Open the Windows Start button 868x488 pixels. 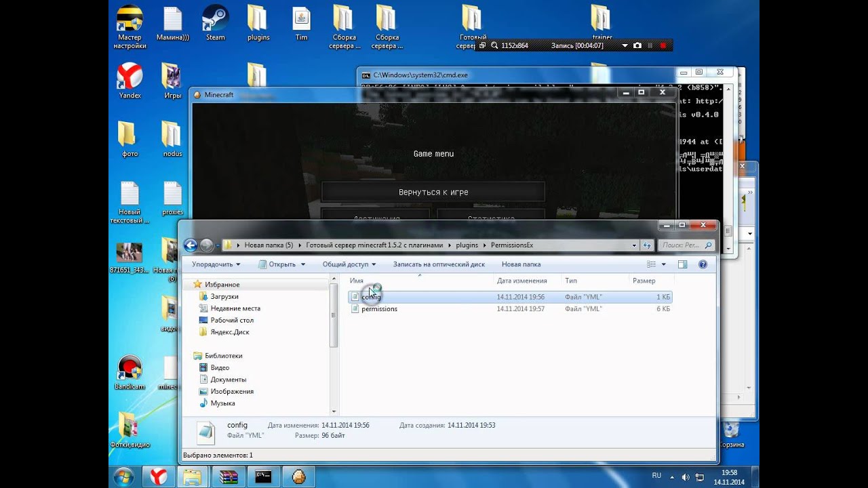(123, 476)
